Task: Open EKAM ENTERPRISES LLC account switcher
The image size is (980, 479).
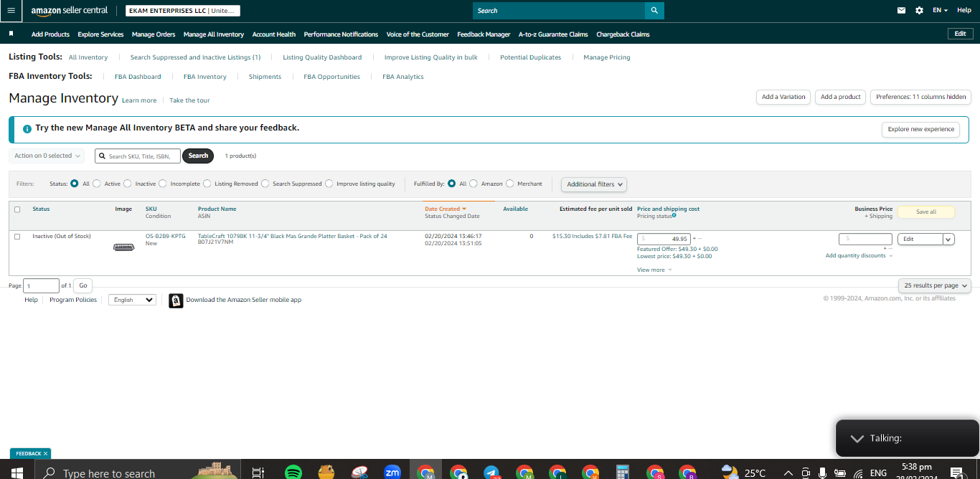Action: (183, 11)
